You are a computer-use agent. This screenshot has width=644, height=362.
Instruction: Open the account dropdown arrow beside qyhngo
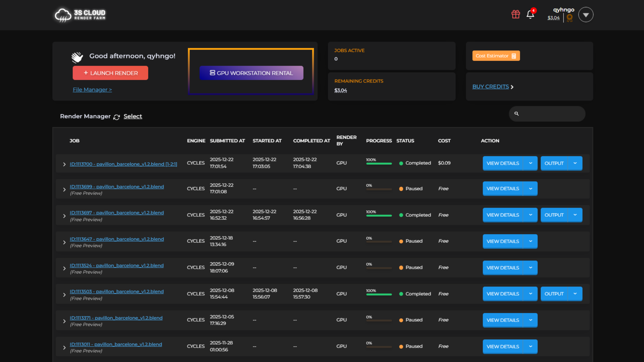click(x=586, y=15)
